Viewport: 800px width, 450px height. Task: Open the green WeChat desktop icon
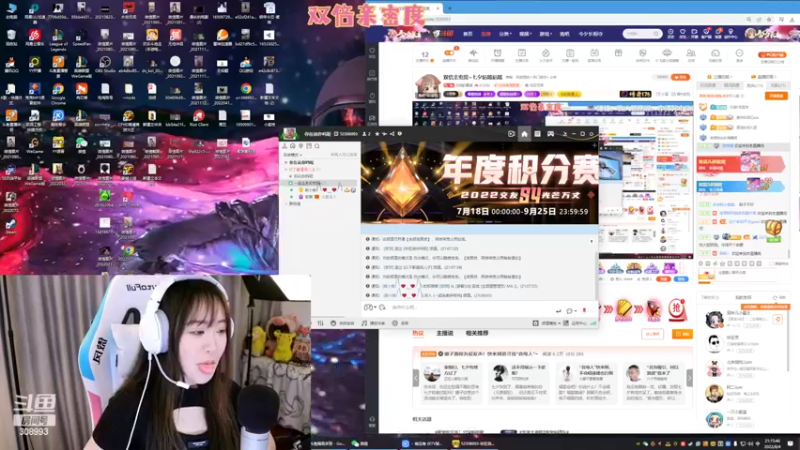(81, 146)
